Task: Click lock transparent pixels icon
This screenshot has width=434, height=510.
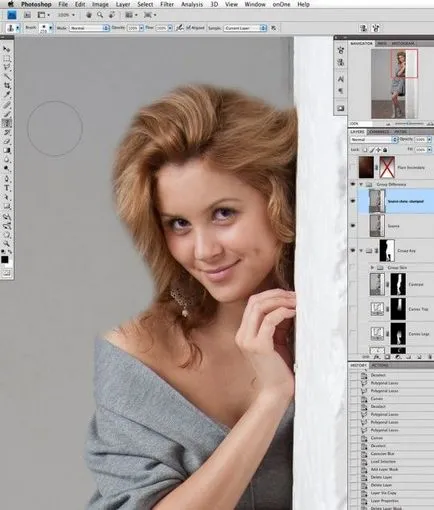Action: point(365,150)
